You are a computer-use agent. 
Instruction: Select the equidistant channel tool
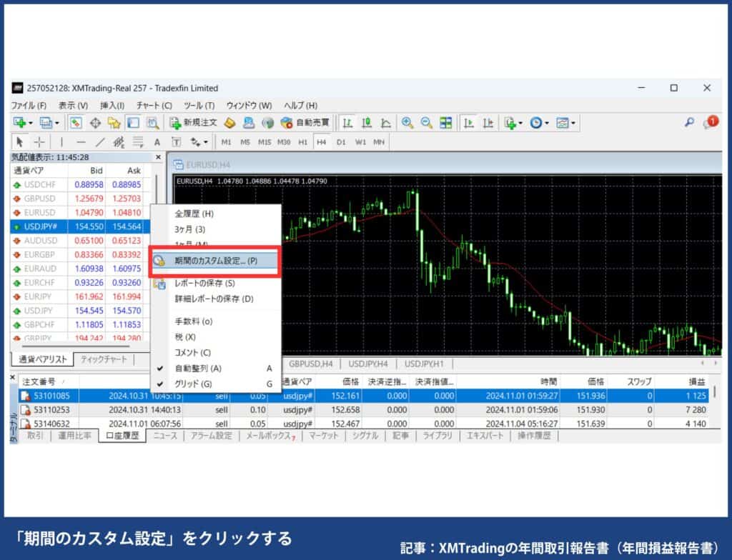coord(119,142)
